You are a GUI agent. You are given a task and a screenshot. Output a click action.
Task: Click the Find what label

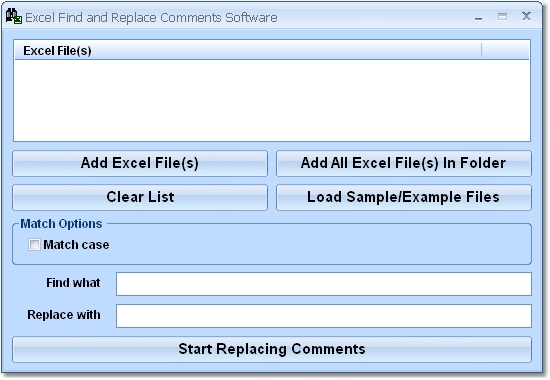tap(73, 283)
